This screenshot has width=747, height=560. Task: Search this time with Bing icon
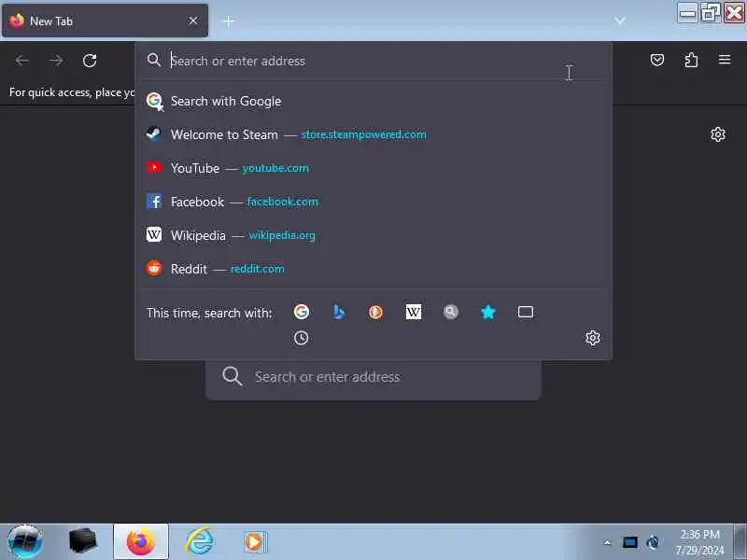(338, 312)
